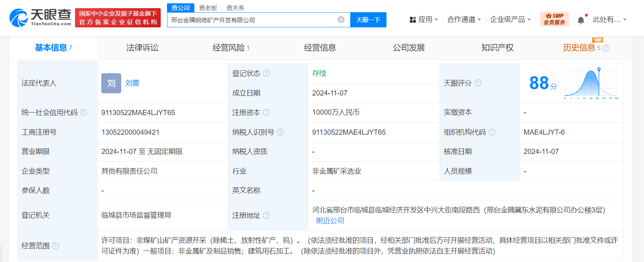644x262 pixels.
Task: Open the 知识产权 tab
Action: [497, 48]
